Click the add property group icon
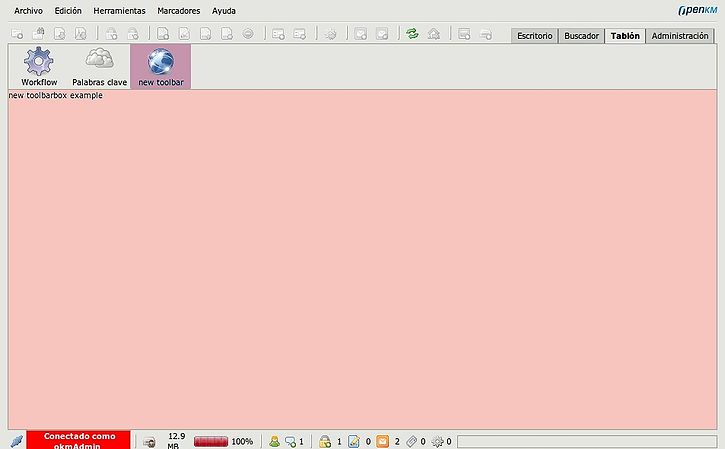 click(278, 34)
